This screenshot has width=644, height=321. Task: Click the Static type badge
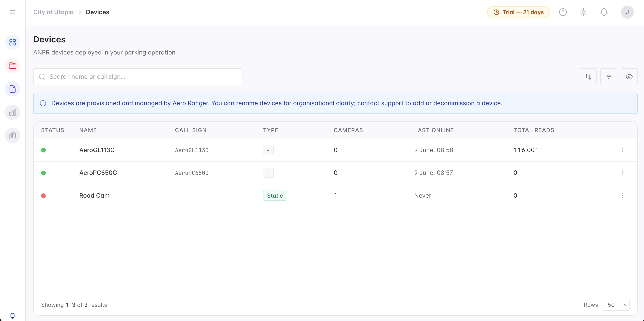point(275,196)
